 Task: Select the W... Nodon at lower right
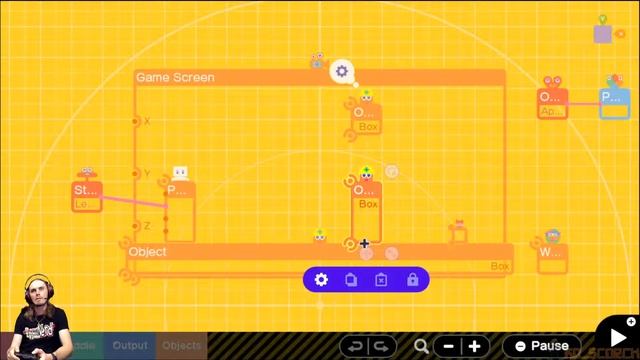pos(552,259)
